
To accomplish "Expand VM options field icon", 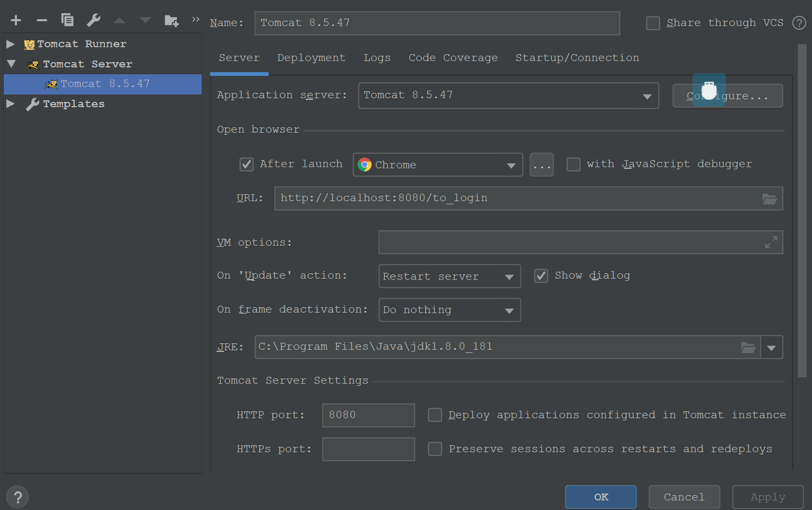I will pos(771,242).
